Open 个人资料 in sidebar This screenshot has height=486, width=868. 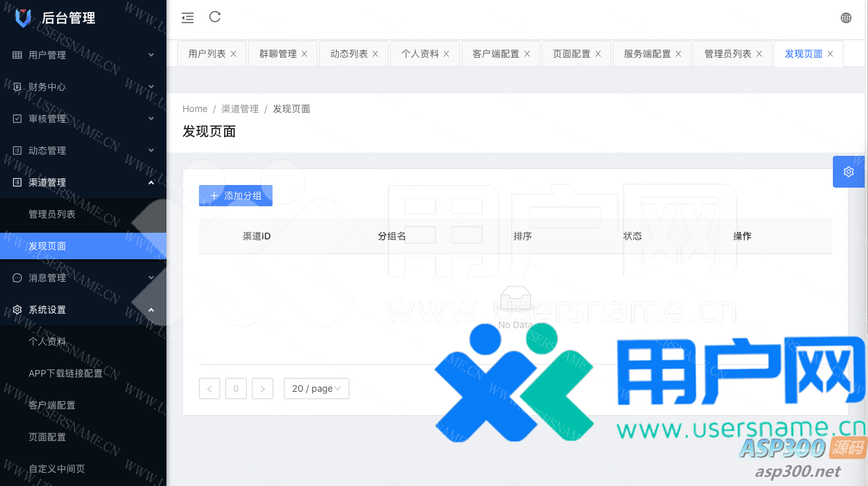[x=83, y=341]
